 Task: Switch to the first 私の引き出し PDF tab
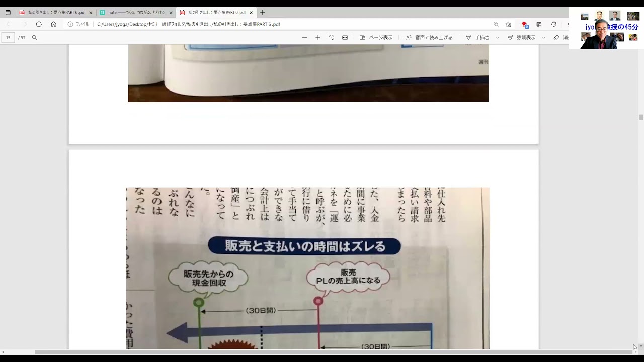pos(52,13)
